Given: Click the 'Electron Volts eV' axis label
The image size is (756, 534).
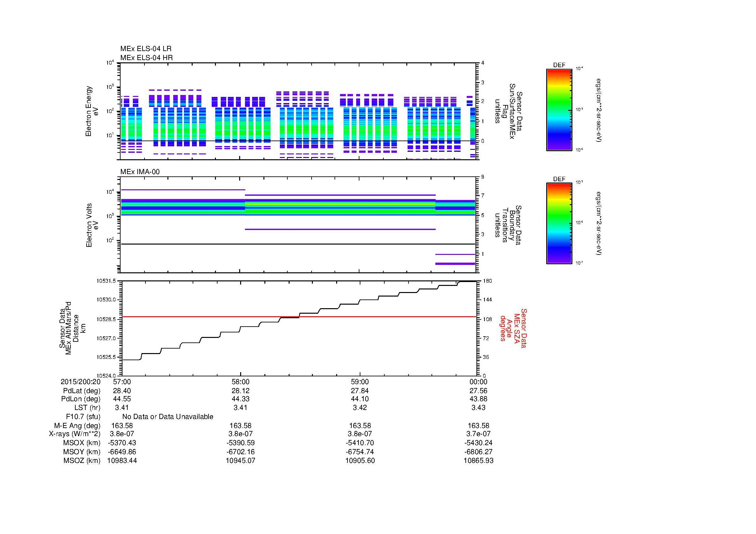Looking at the screenshot, I should [x=92, y=225].
